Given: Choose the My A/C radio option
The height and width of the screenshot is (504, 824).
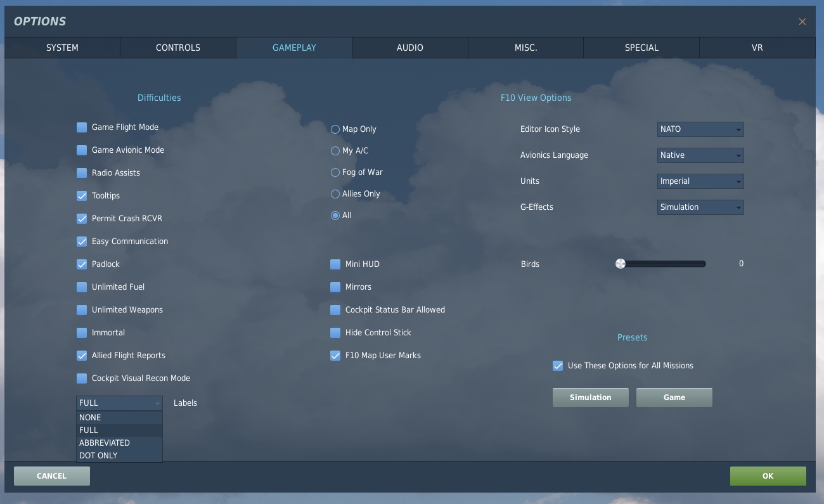Looking at the screenshot, I should 335,151.
